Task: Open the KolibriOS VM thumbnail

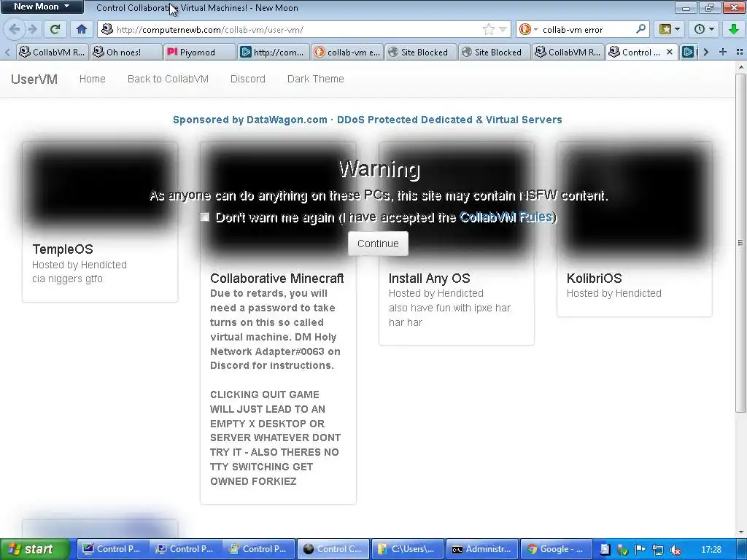Action: pyautogui.click(x=635, y=200)
